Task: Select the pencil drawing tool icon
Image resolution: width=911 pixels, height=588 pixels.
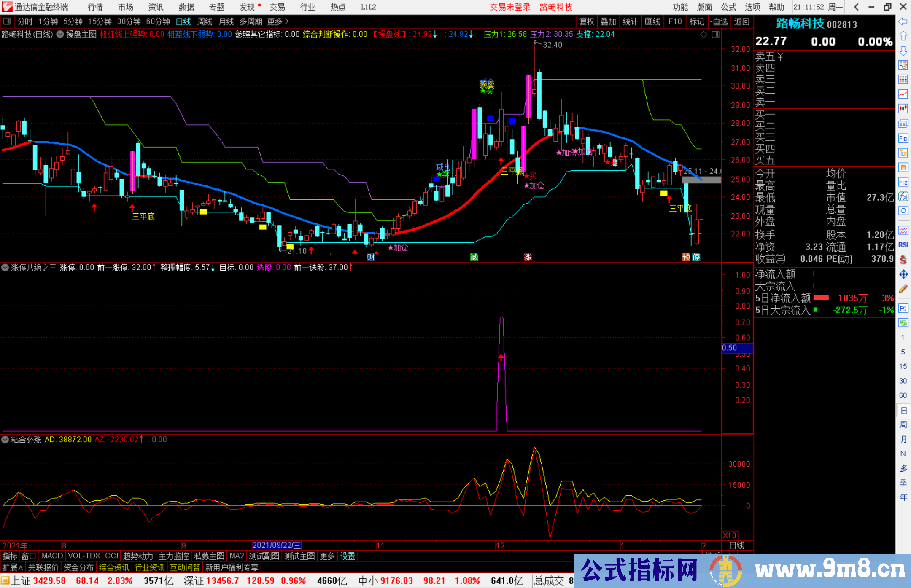Action: [x=903, y=289]
